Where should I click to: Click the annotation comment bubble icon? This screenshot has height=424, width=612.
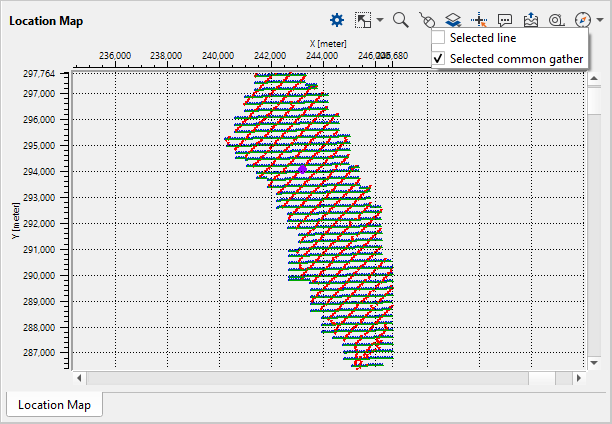click(504, 19)
